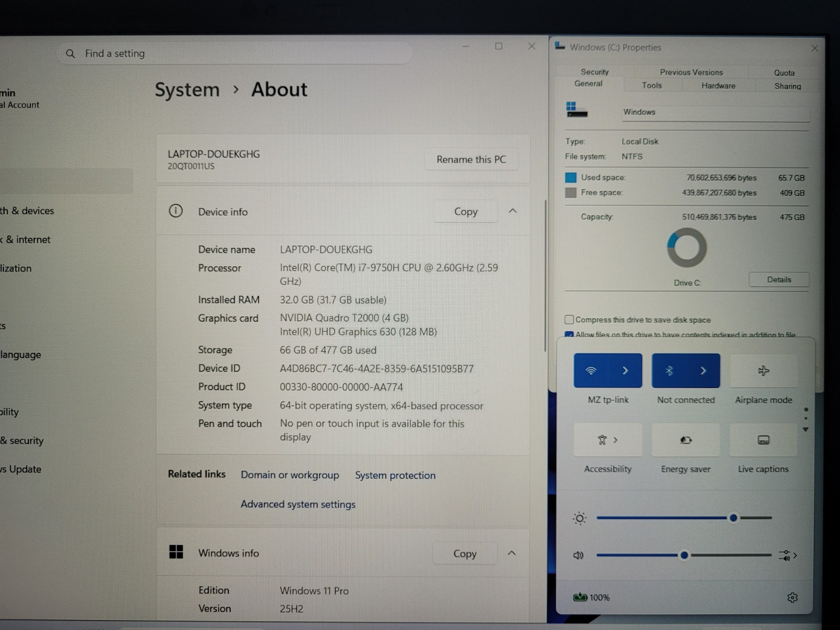Mute using the volume speaker icon
The image size is (840, 630).
click(579, 555)
